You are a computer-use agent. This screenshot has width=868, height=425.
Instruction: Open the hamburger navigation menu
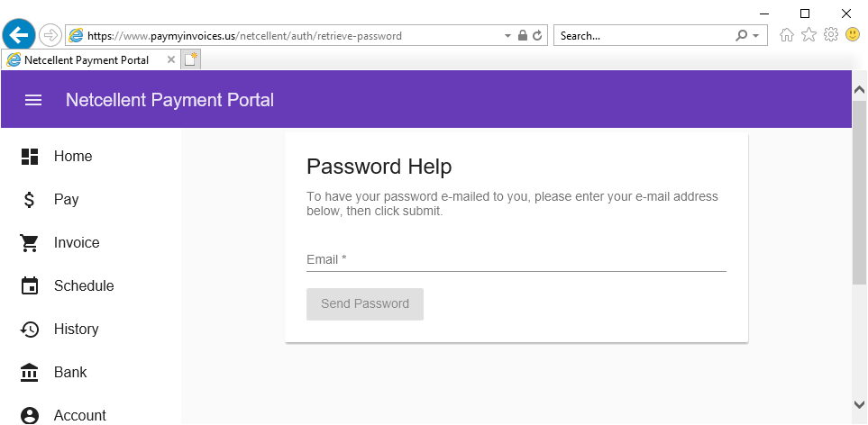[33, 100]
